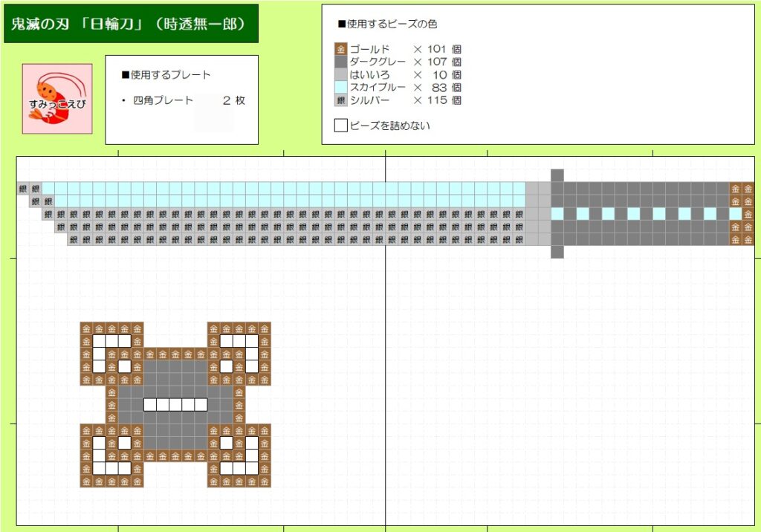Click the silver 銀 swatch in legend
Screen dimensions: 761x532
tap(341, 100)
